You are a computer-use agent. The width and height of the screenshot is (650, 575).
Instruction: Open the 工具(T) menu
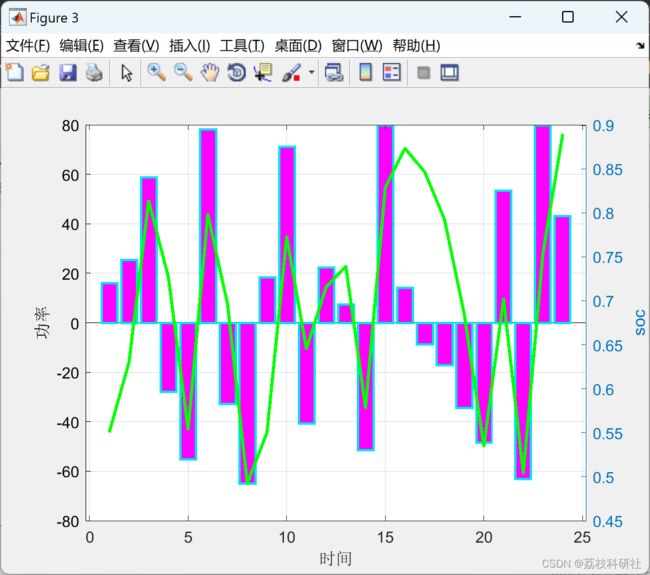[x=242, y=45]
